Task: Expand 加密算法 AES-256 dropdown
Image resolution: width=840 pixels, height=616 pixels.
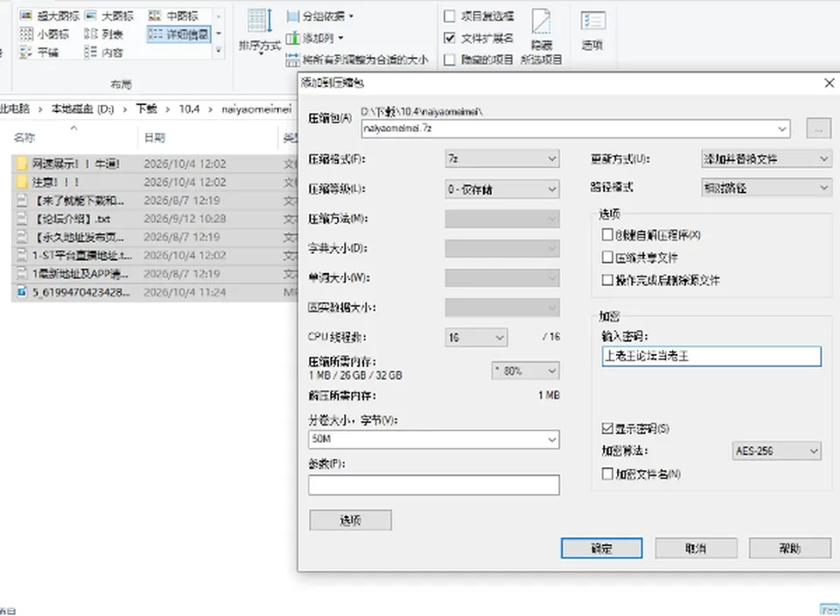Action: click(777, 451)
